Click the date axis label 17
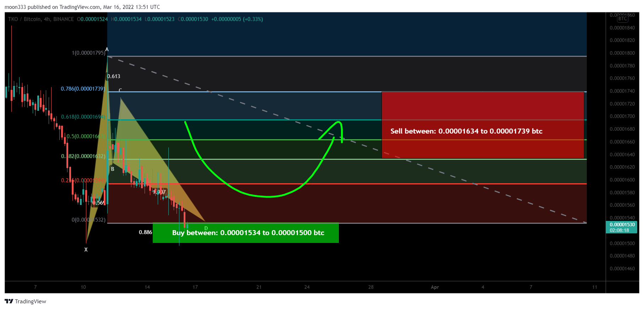This screenshot has height=309, width=644. 195,287
